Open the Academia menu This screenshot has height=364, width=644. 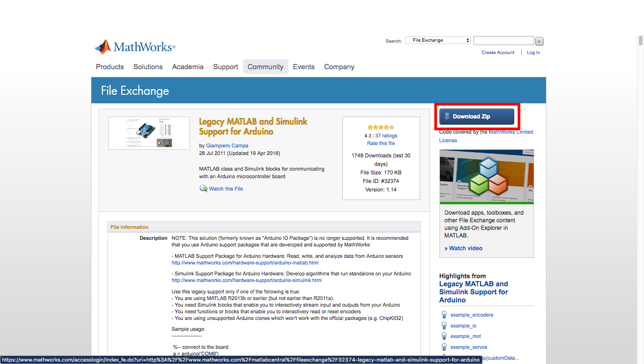(188, 67)
